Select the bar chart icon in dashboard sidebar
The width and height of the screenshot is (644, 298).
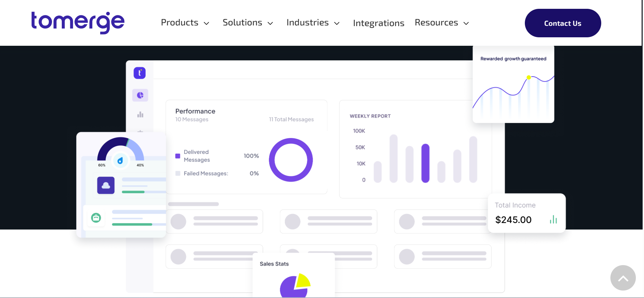pyautogui.click(x=140, y=115)
